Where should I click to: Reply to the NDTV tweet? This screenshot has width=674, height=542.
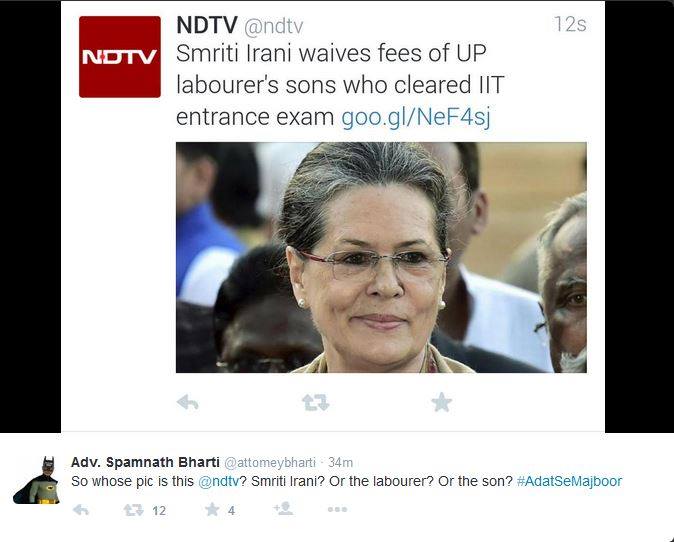click(187, 403)
